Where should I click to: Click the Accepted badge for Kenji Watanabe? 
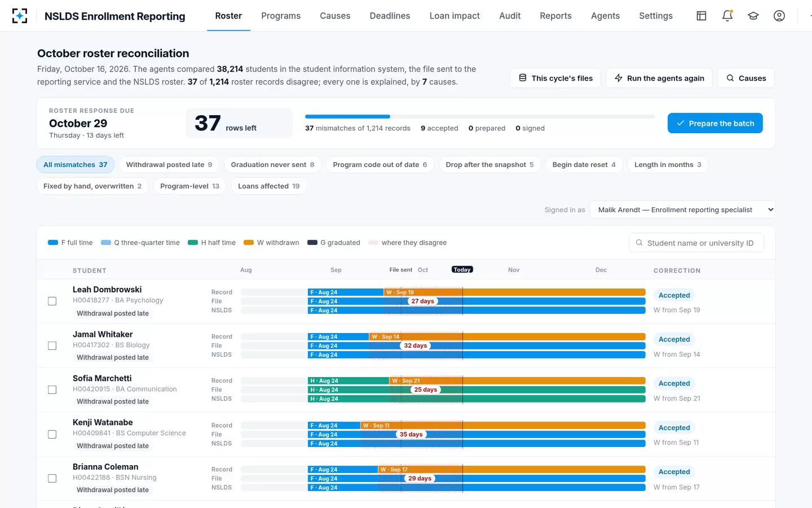coord(674,428)
